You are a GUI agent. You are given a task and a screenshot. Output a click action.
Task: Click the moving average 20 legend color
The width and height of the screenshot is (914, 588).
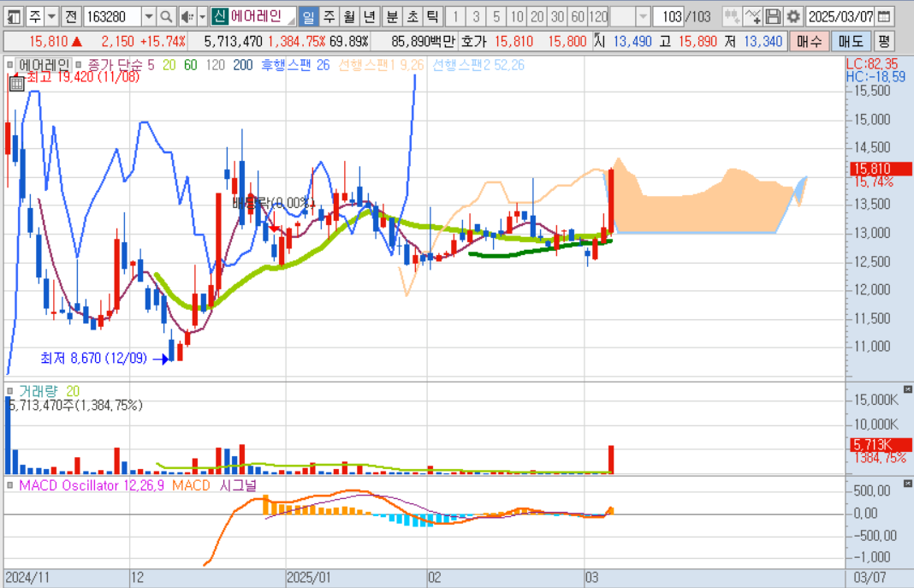click(169, 65)
